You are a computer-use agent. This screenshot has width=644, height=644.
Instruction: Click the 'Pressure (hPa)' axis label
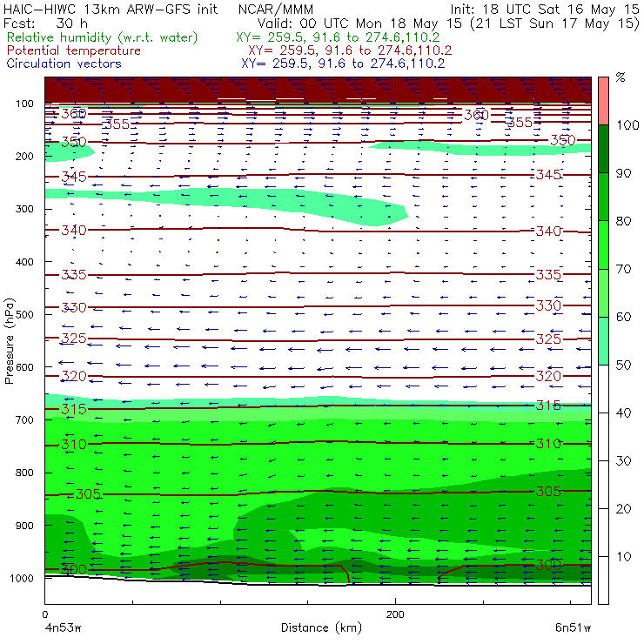[9, 341]
